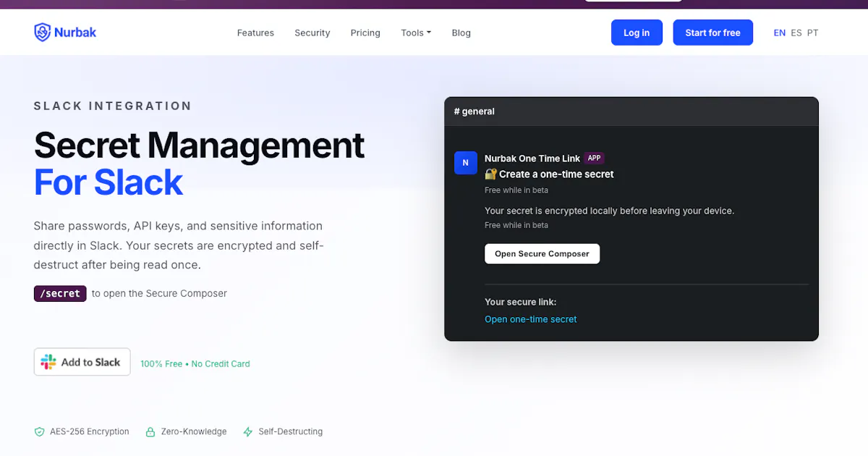The width and height of the screenshot is (868, 456).
Task: Visit the Blog link
Action: tap(461, 33)
